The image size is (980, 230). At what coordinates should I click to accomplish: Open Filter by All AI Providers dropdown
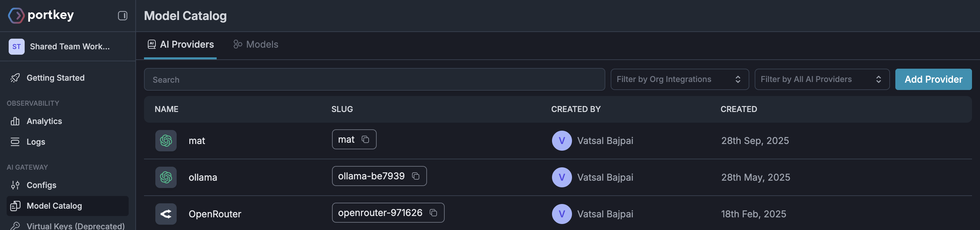(x=821, y=79)
